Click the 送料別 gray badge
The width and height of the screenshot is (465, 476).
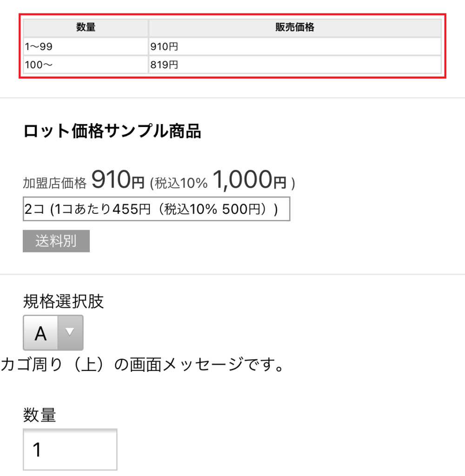(56, 241)
